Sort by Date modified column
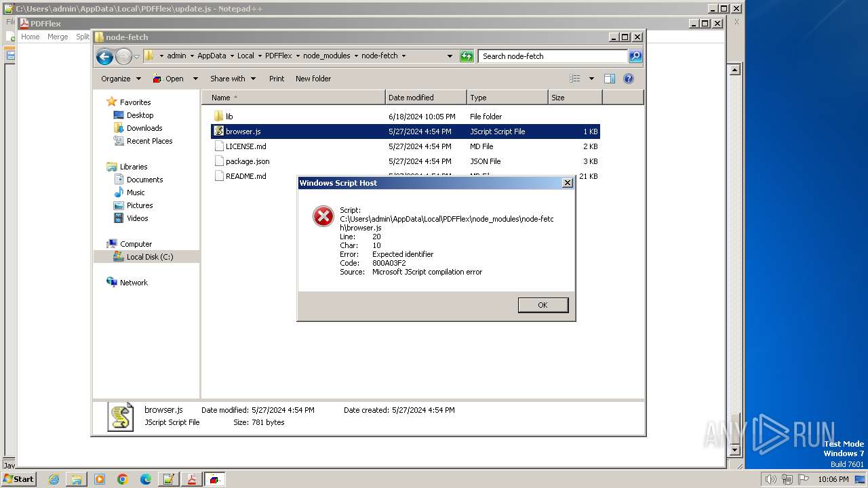 pyautogui.click(x=426, y=98)
